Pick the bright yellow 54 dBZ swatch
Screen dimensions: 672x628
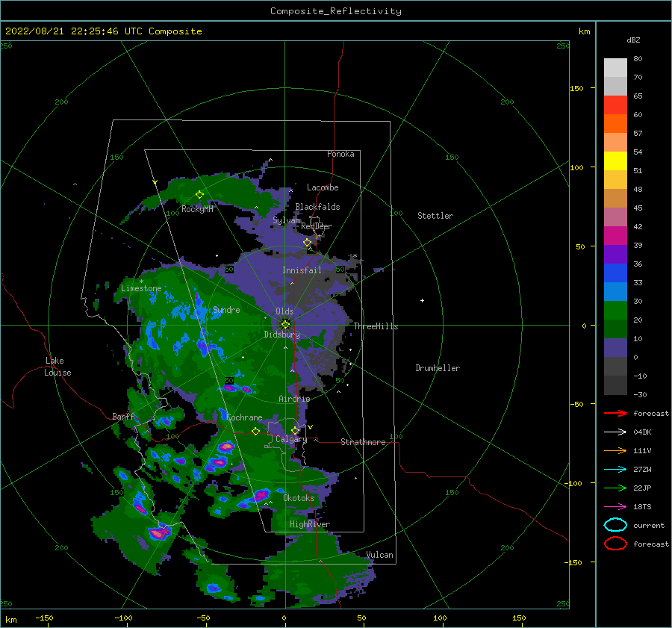click(615, 161)
